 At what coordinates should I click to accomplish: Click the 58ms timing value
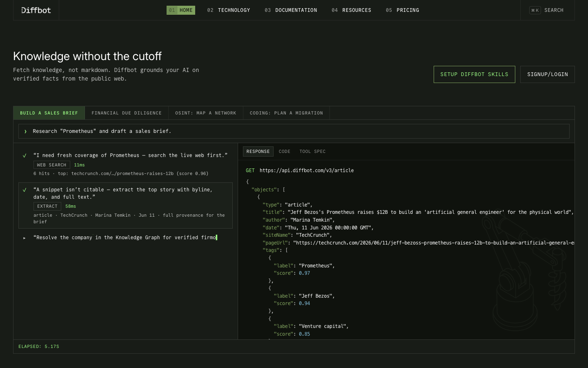pyautogui.click(x=71, y=206)
